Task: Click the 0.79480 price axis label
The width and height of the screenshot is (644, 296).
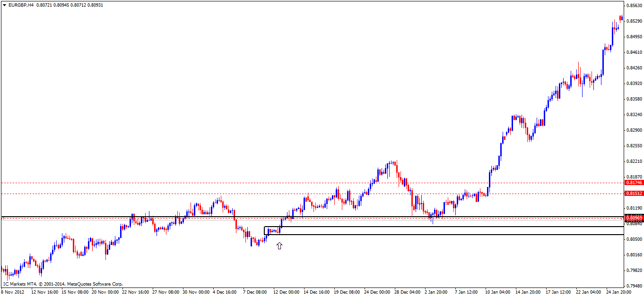Action: 634,286
